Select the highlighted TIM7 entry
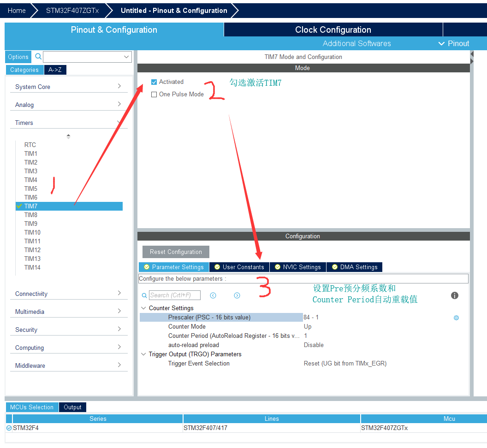The image size is (487, 448). [x=69, y=206]
